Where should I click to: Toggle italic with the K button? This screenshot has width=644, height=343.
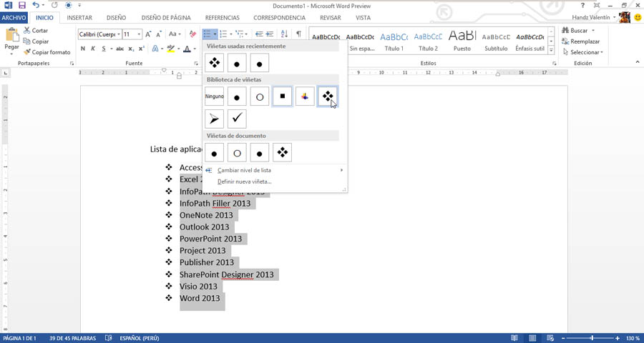click(x=93, y=49)
